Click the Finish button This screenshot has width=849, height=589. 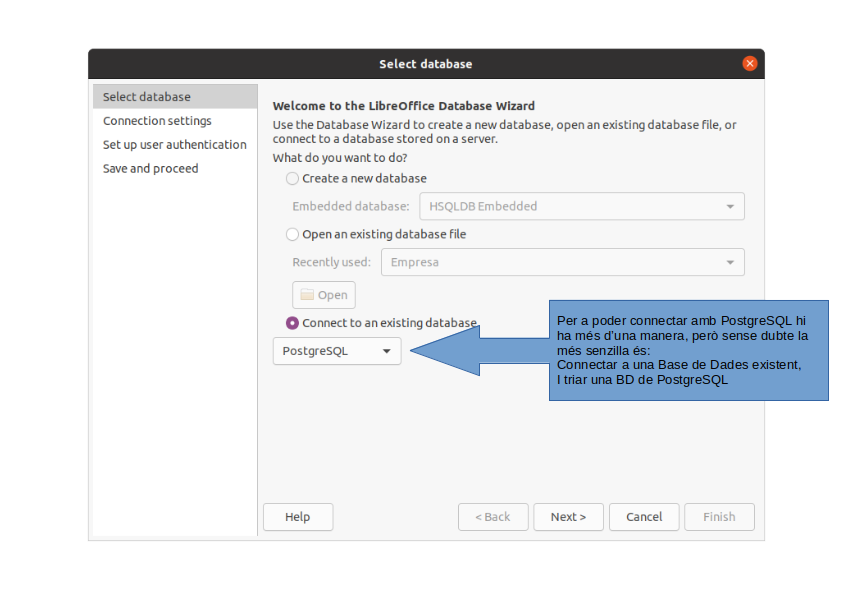[719, 517]
